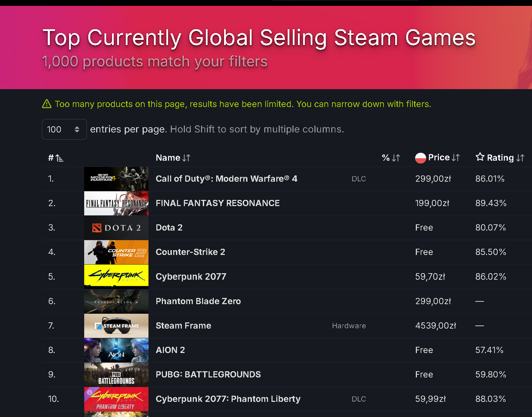Open Cyberpunk 2077 game link
532x417 pixels.
pyautogui.click(x=191, y=277)
